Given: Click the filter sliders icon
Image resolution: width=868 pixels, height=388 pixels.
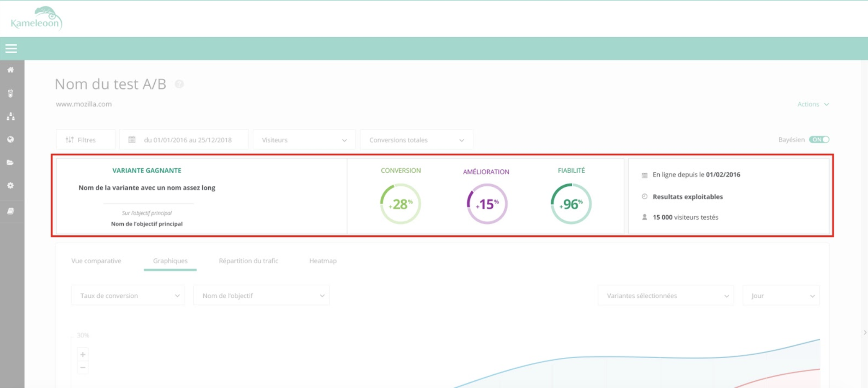Looking at the screenshot, I should pos(70,140).
